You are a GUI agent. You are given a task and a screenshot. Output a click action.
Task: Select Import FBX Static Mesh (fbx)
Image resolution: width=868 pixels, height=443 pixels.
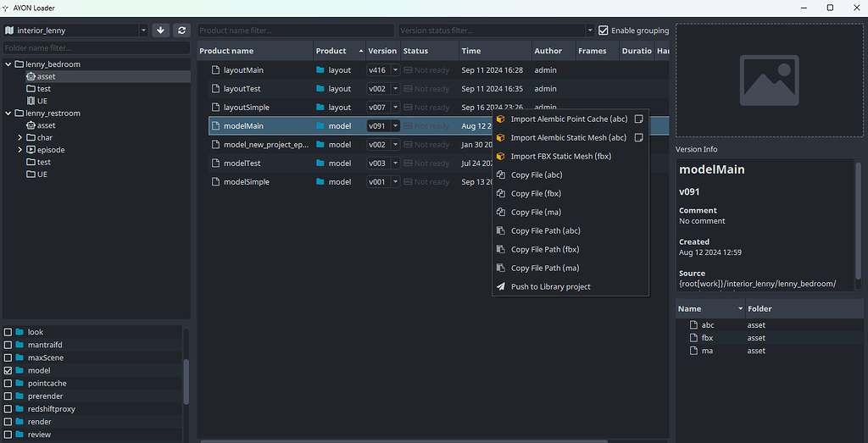coord(560,157)
